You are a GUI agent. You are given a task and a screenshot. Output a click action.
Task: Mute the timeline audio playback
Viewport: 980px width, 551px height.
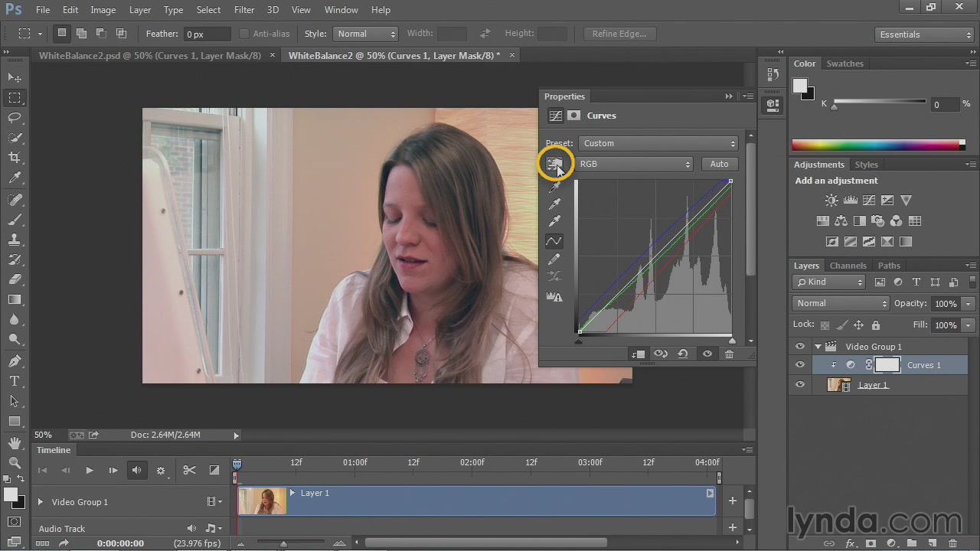pyautogui.click(x=137, y=471)
